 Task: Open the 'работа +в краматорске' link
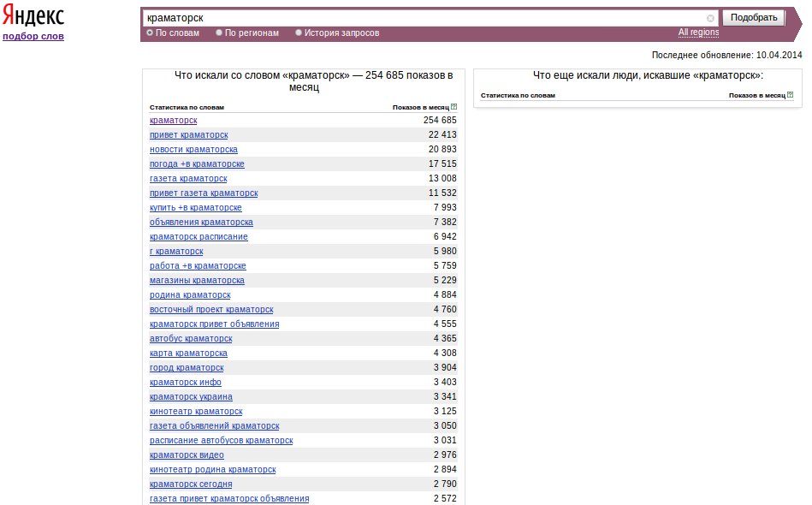198,265
